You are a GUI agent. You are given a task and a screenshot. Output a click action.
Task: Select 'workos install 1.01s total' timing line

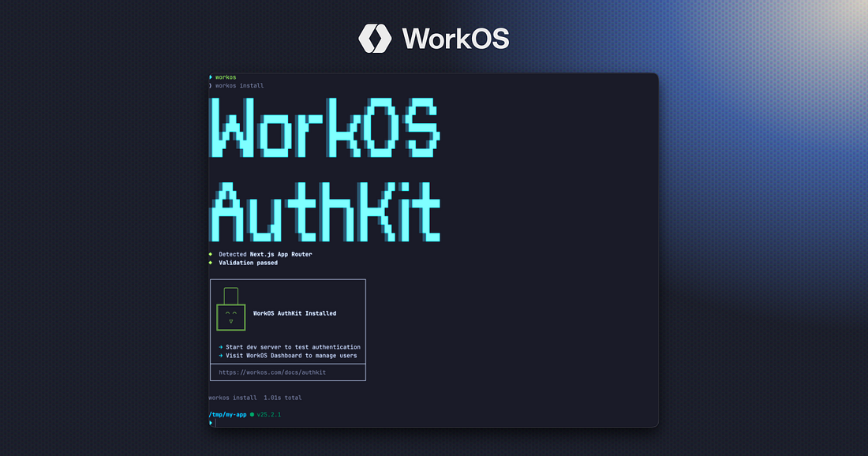coord(255,398)
